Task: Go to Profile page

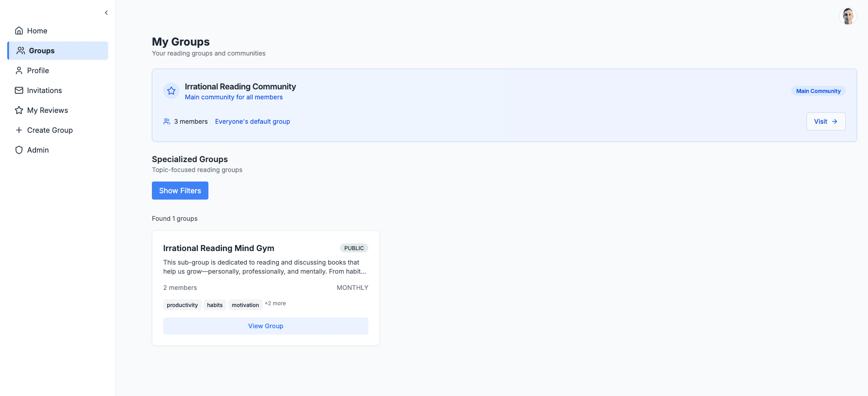Action: [x=58, y=70]
